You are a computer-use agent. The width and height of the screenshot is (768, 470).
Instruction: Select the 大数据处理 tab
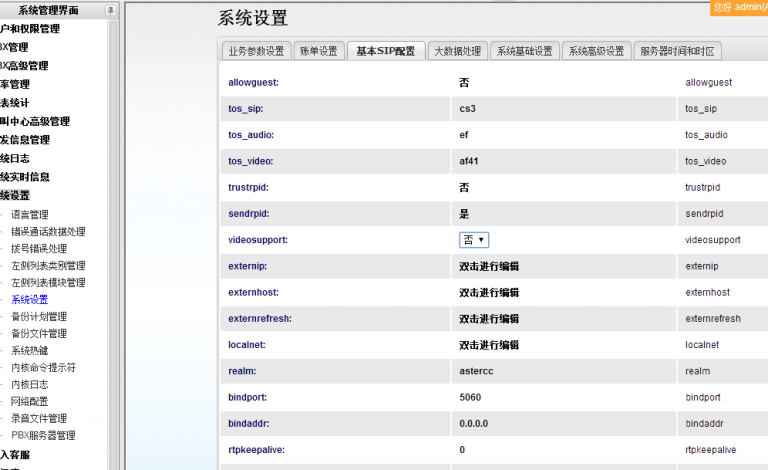pos(457,51)
